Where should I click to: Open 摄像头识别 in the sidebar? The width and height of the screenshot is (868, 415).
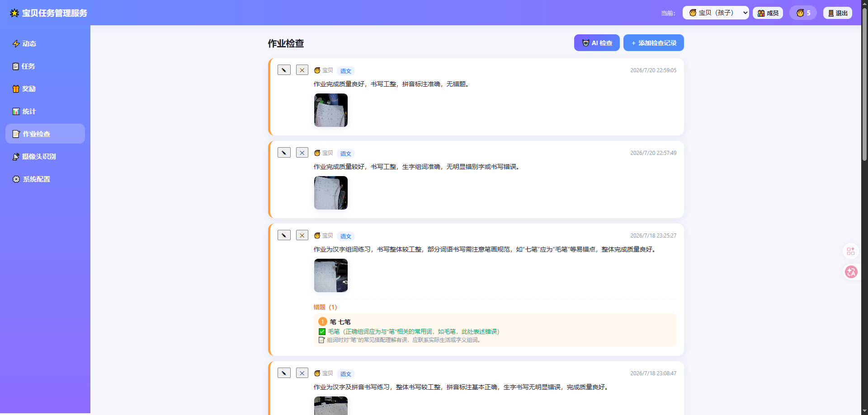[x=45, y=157]
